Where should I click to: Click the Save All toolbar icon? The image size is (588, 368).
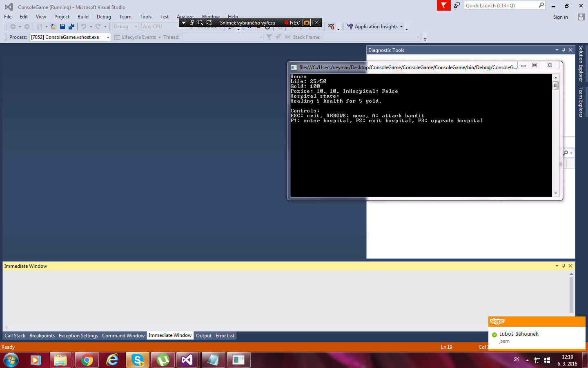pos(71,27)
